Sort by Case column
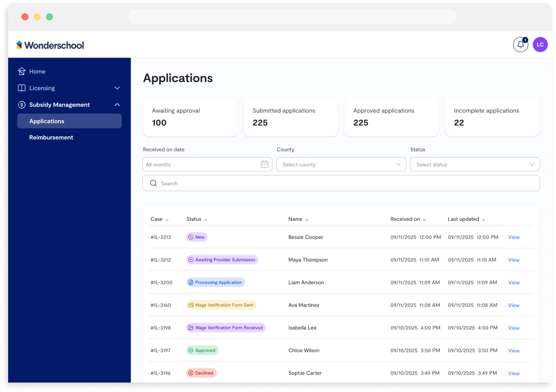Viewport: 556px width, 392px height. (159, 219)
